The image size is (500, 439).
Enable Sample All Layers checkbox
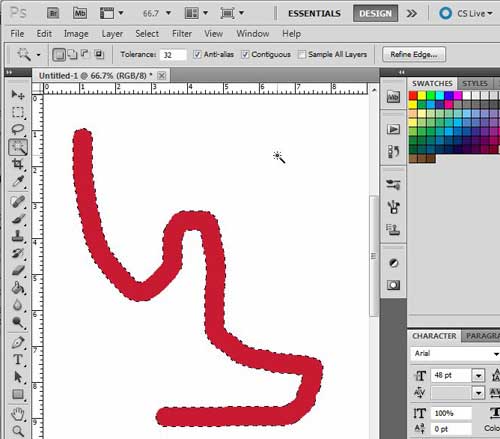302,54
